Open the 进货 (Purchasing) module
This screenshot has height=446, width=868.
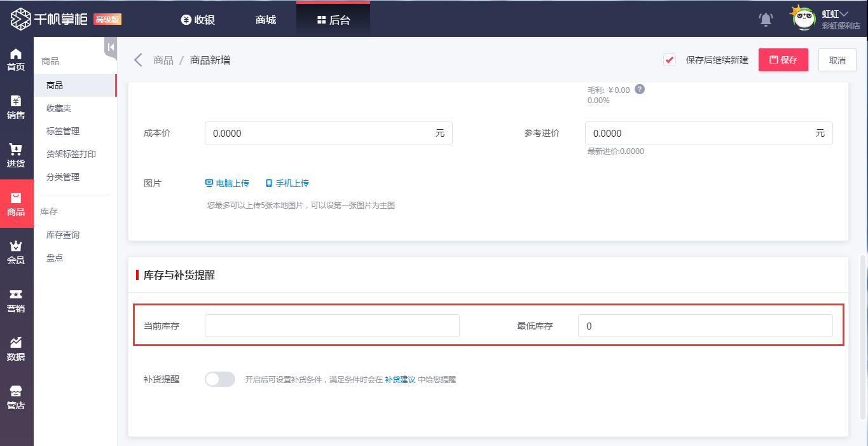tap(17, 156)
